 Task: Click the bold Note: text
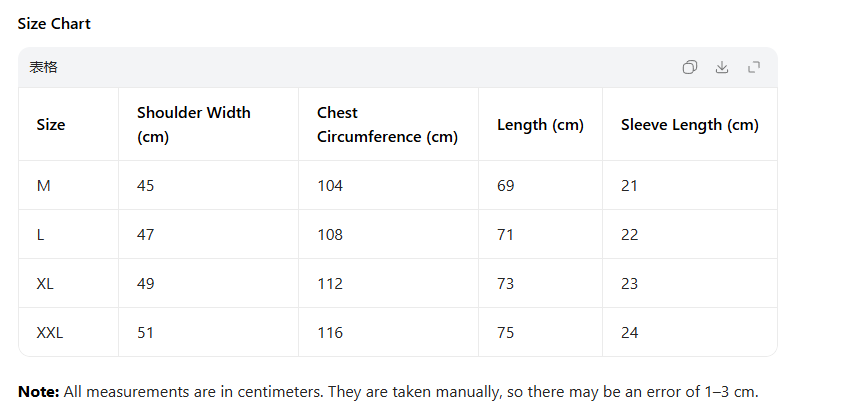pos(38,392)
